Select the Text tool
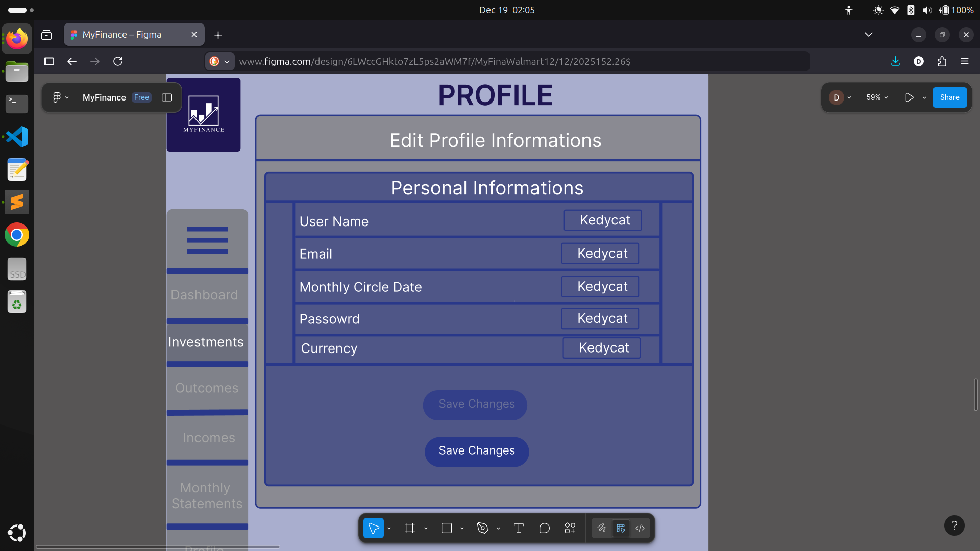This screenshot has height=551, width=980. [x=519, y=528]
